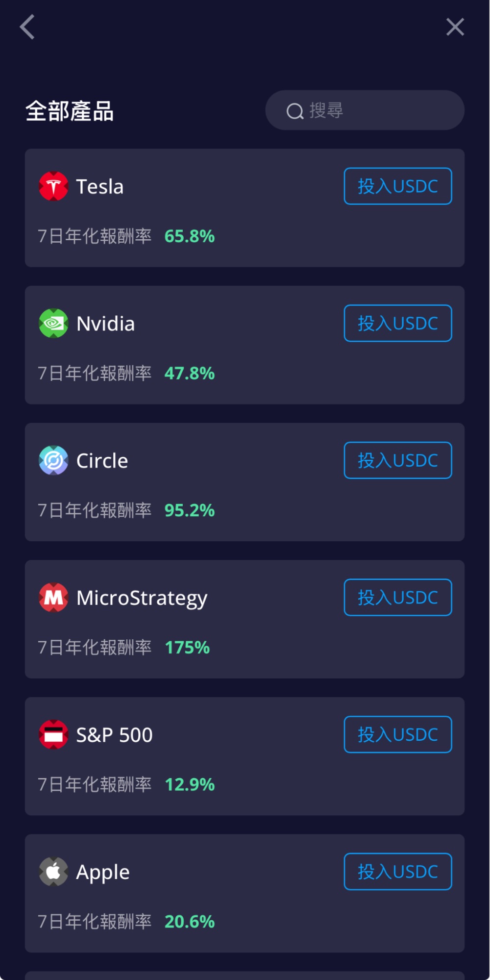Tap the Tesla logo icon
Image resolution: width=490 pixels, height=980 pixels.
[x=53, y=186]
